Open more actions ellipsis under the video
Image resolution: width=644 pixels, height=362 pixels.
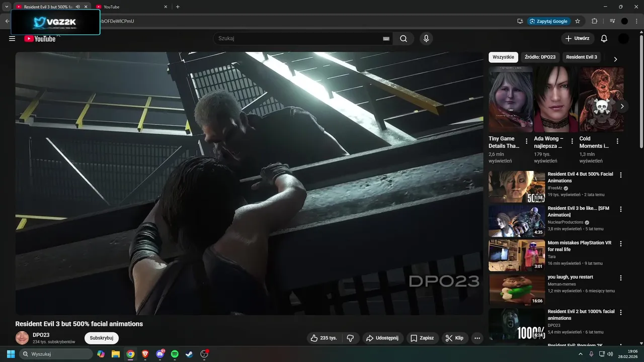[477, 338]
